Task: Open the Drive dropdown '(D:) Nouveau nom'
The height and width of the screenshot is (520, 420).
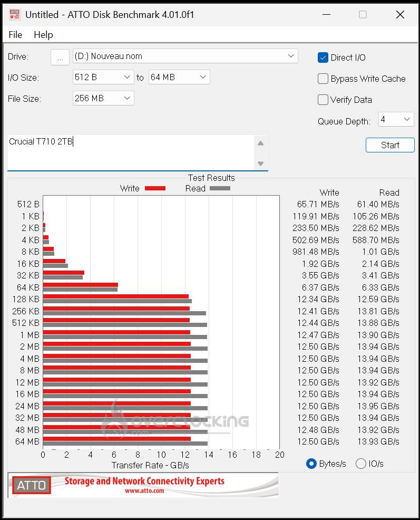Action: (x=185, y=56)
